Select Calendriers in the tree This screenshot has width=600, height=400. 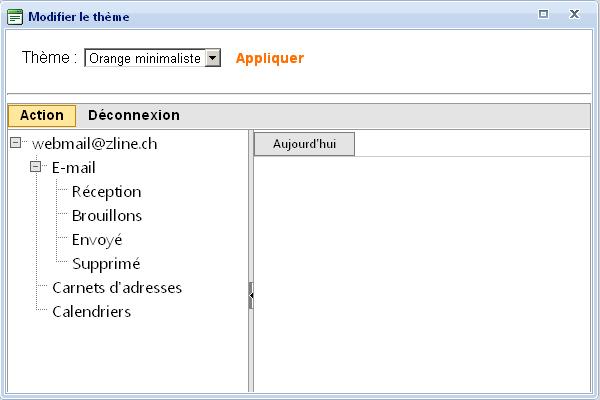91,312
